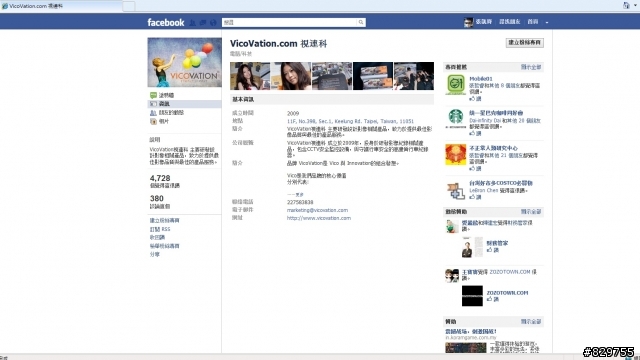This screenshot has height=360, width=640.
Task: Open first photo of girl in white top
Action: pos(250,76)
